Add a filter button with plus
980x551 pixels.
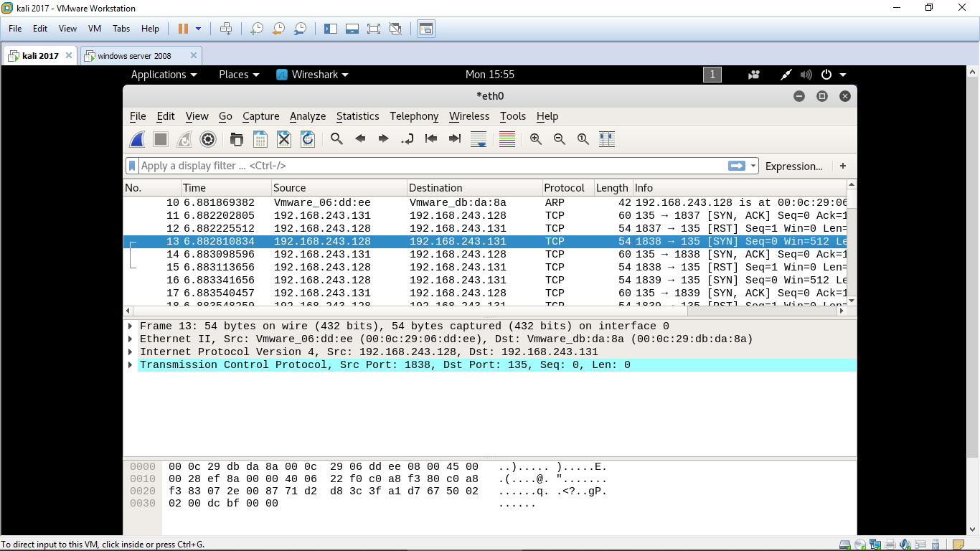[x=843, y=166]
